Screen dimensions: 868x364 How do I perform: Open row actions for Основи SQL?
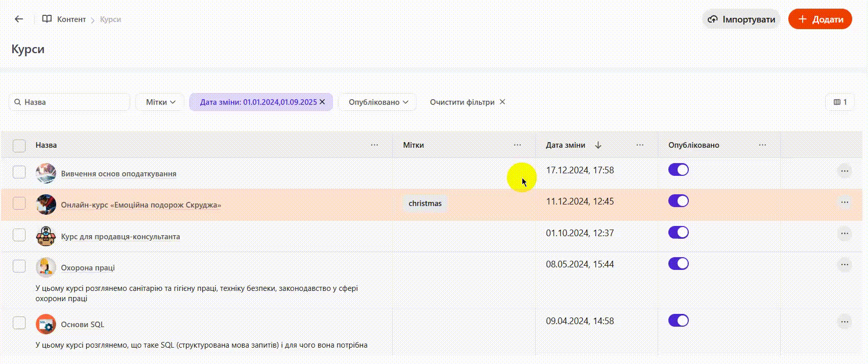[845, 322]
